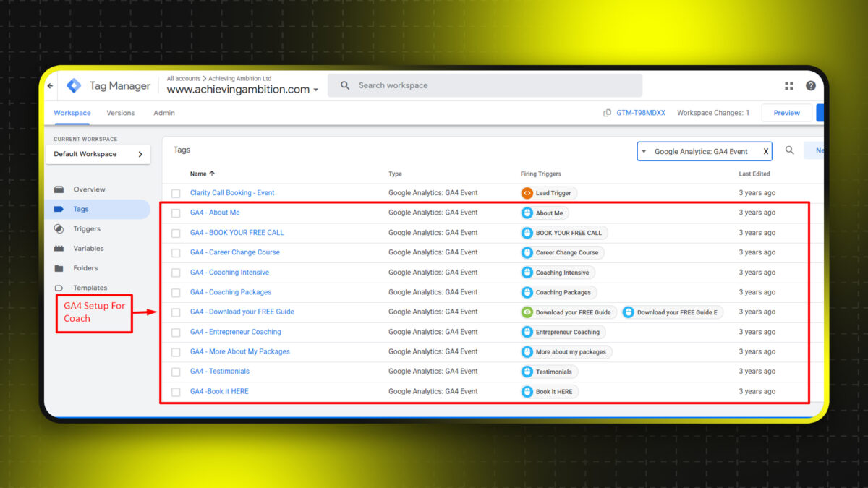
Task: Select the GA4 - Testimonials row checkbox
Action: 176,372
